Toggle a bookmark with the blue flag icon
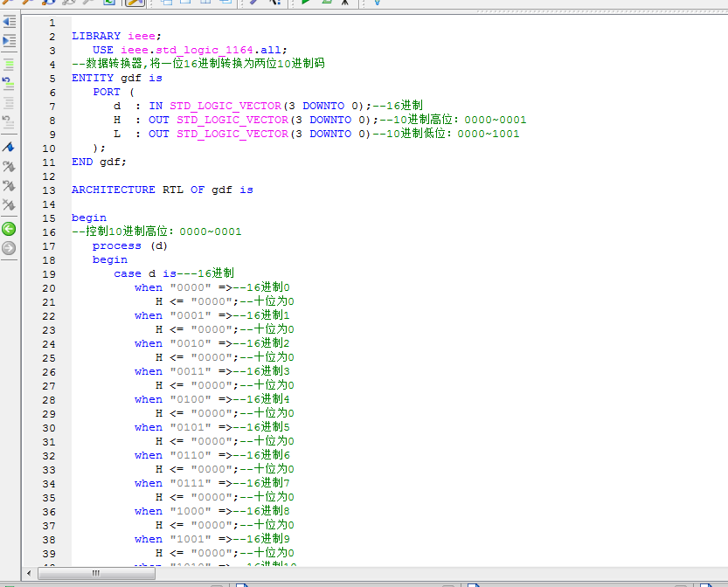The height and width of the screenshot is (587, 728). pyautogui.click(x=9, y=147)
